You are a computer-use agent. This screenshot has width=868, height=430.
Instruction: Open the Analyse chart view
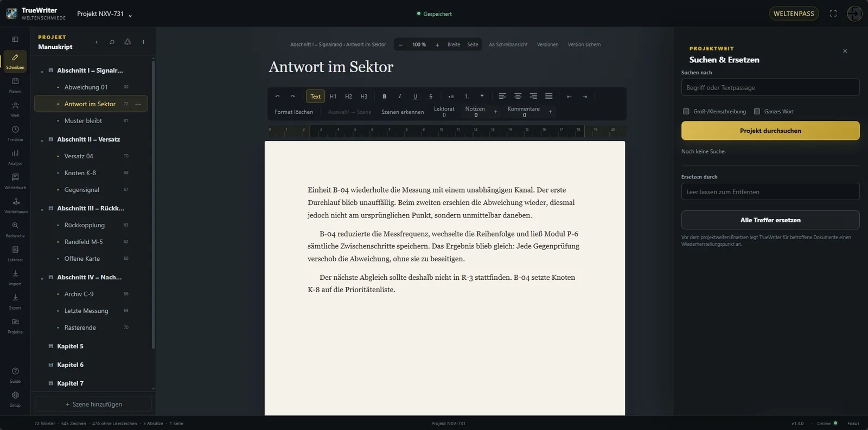15,157
